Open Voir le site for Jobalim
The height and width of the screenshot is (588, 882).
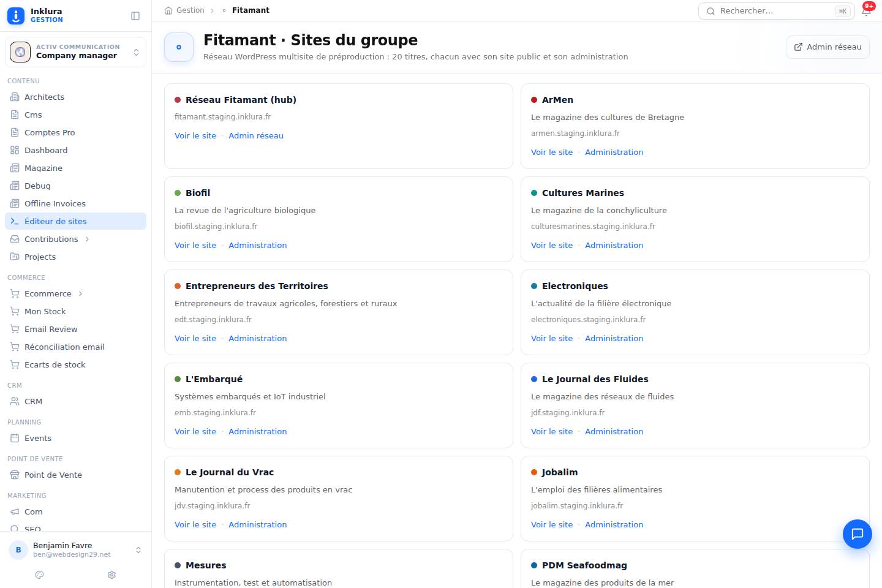(552, 525)
